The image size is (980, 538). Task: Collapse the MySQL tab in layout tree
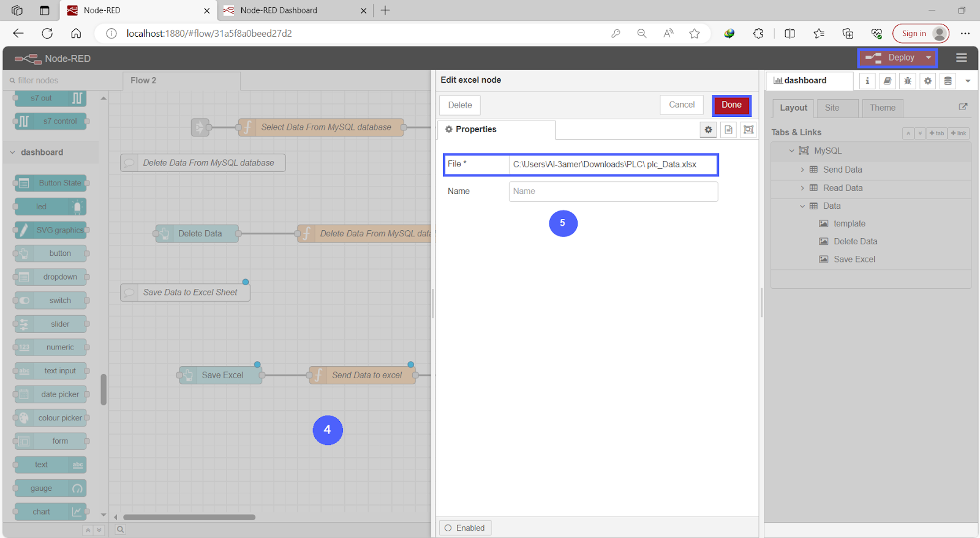pos(791,151)
